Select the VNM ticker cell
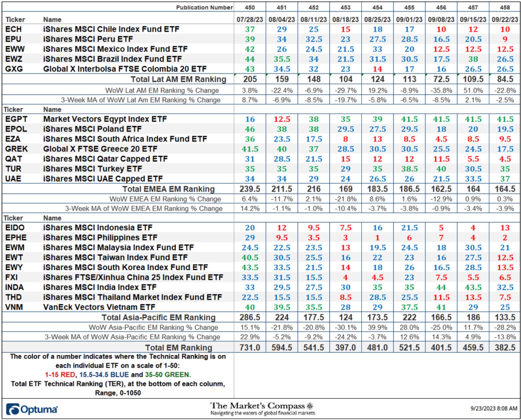 point(14,307)
